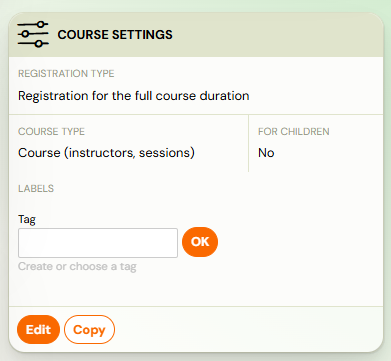This screenshot has width=391, height=361.
Task: Click the Labels section heading
Action: click(x=36, y=189)
